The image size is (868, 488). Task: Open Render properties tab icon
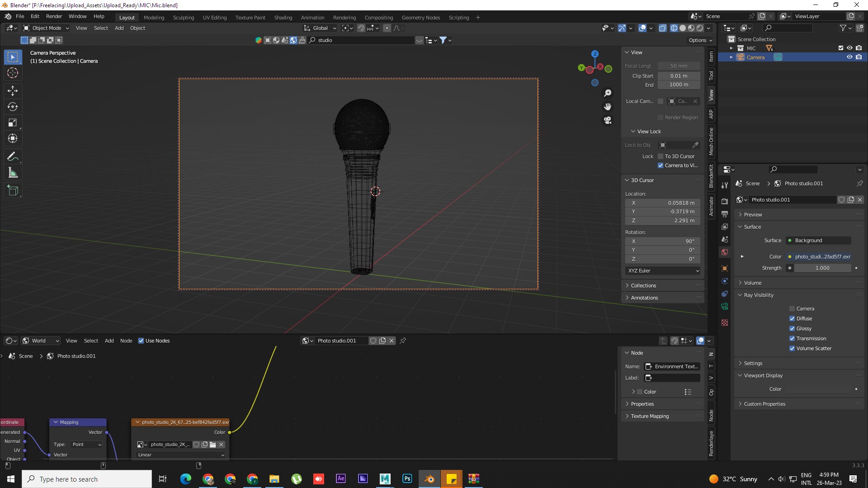[725, 201]
